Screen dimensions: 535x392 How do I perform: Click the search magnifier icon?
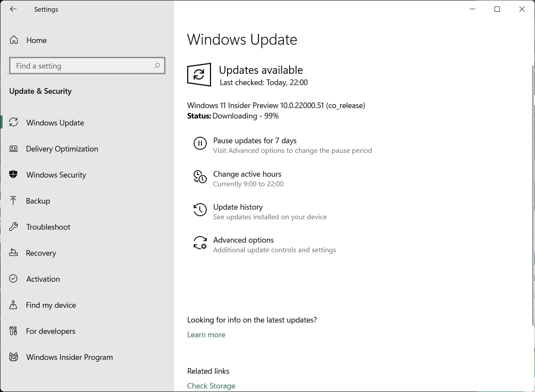[157, 66]
